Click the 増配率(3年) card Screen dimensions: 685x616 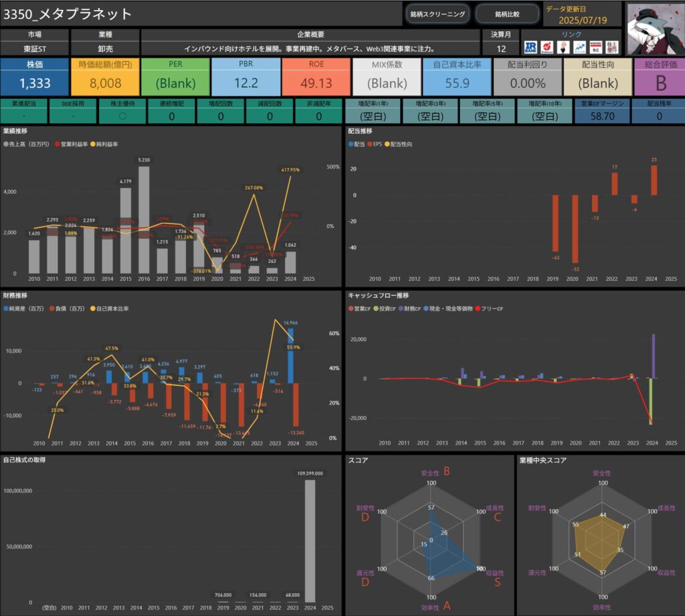tap(430, 111)
